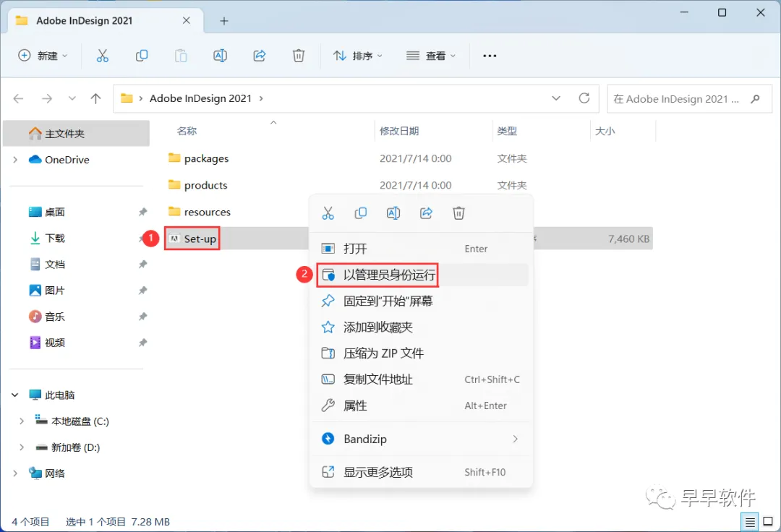The image size is (781, 532).
Task: Sort by the 大小 column header
Action: [605, 131]
